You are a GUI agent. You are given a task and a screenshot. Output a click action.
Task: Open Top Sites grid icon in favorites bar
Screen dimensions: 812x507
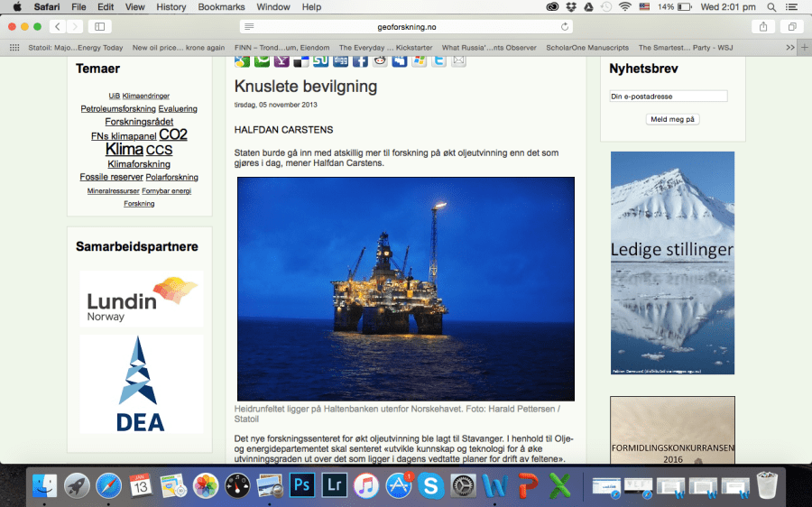pyautogui.click(x=14, y=48)
